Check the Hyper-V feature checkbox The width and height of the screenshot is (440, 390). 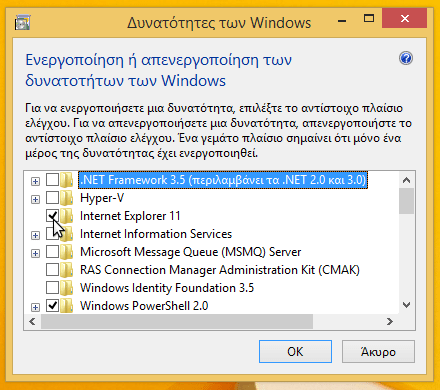pos(52,198)
